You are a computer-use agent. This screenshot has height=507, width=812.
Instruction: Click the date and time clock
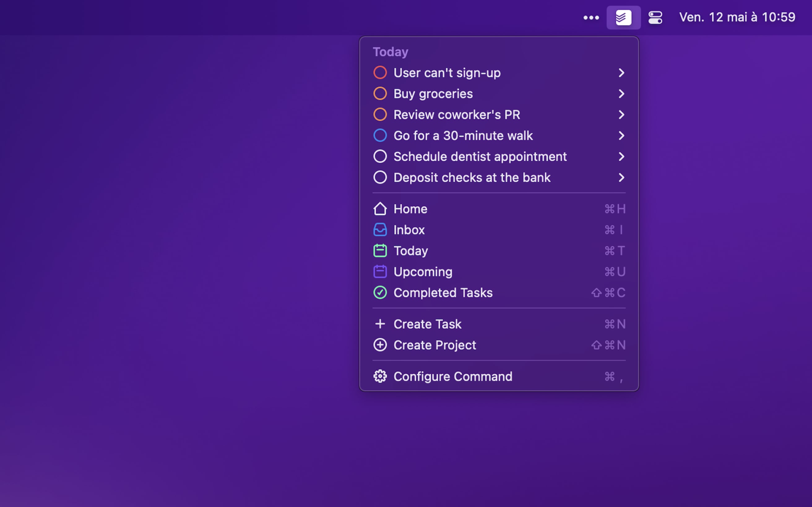click(737, 17)
